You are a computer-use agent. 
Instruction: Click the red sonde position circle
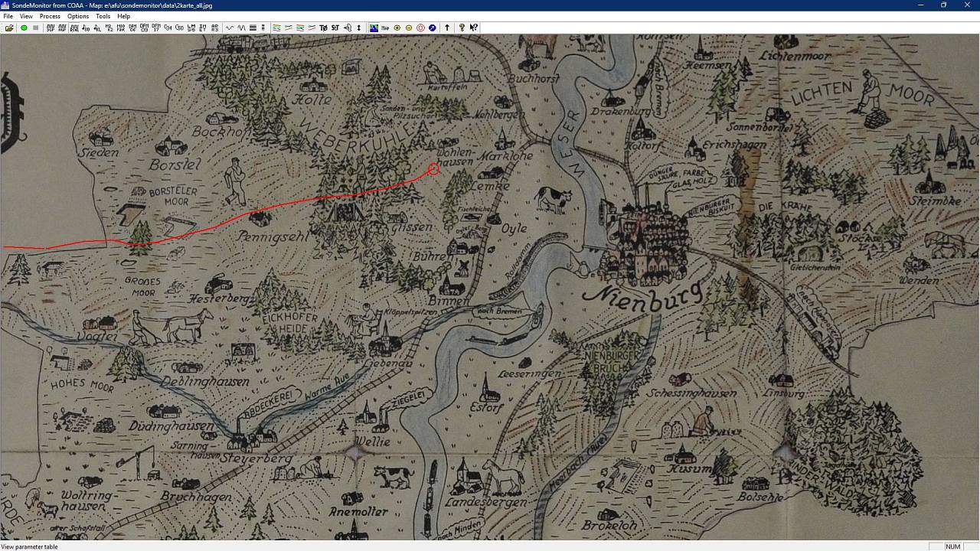click(x=433, y=169)
